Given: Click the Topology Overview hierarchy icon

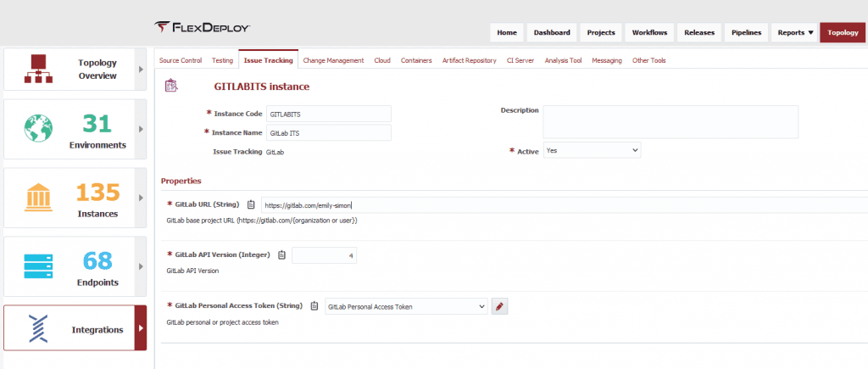Looking at the screenshot, I should 38,69.
